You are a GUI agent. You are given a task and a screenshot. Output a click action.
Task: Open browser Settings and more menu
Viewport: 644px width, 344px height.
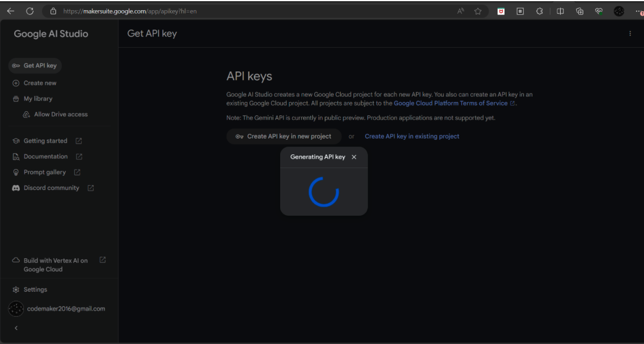click(x=638, y=11)
